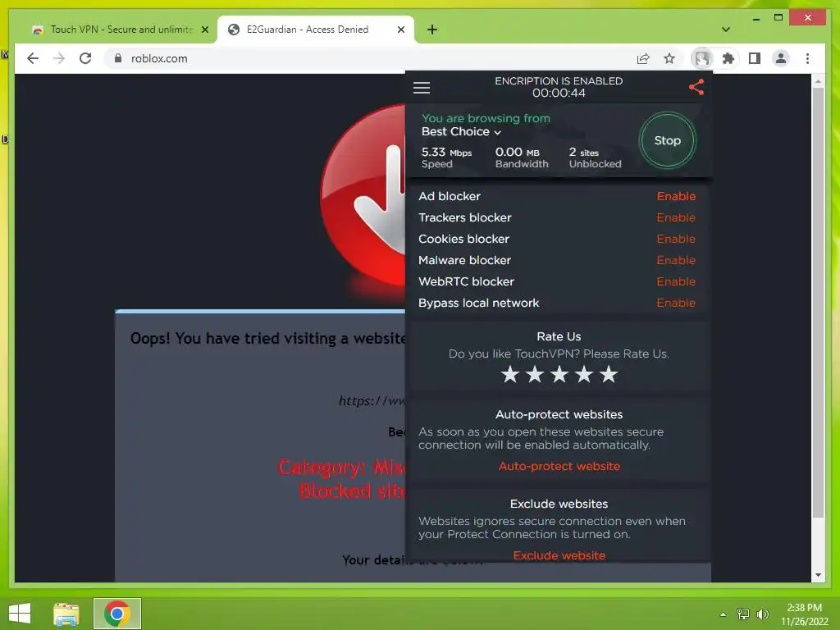This screenshot has width=840, height=630.
Task: Open the tab search chevron
Action: coord(726,30)
